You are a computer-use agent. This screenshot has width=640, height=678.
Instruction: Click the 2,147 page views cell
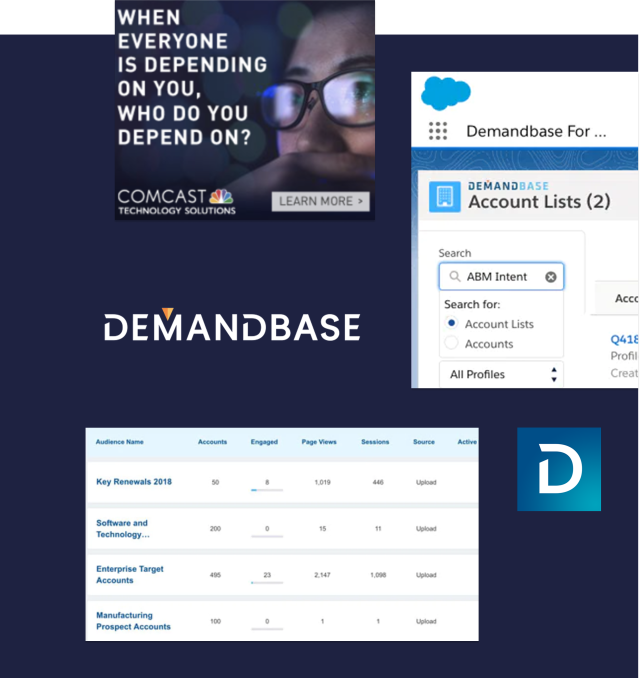[x=323, y=575]
